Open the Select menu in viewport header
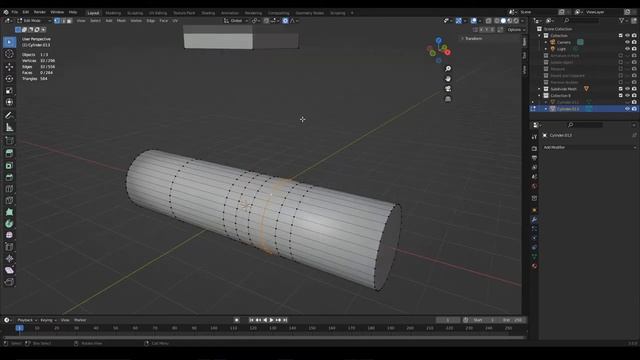640x360 pixels. (x=95, y=20)
